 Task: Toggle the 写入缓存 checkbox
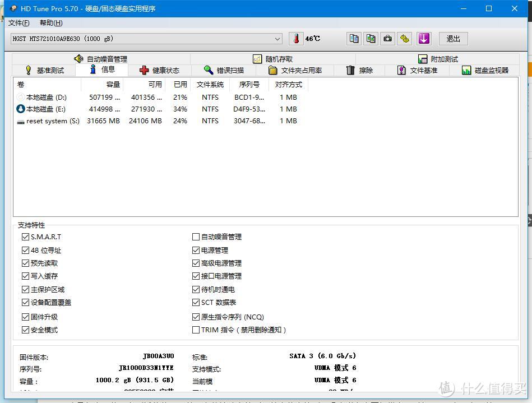click(25, 276)
